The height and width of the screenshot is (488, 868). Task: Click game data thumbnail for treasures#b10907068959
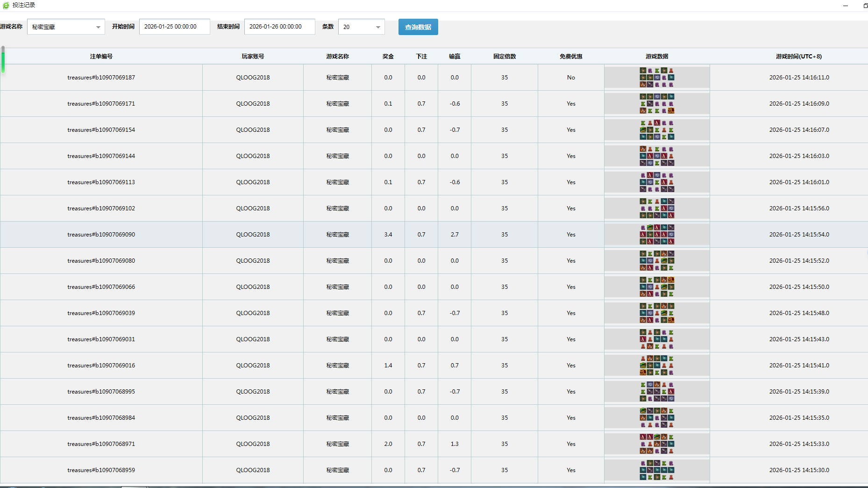click(656, 470)
